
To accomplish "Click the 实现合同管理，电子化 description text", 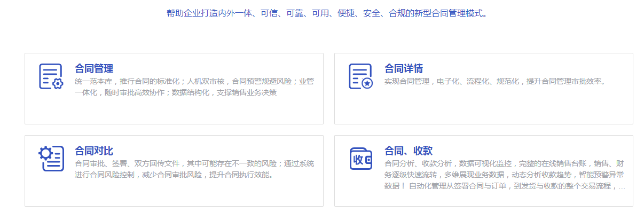I will [494, 82].
